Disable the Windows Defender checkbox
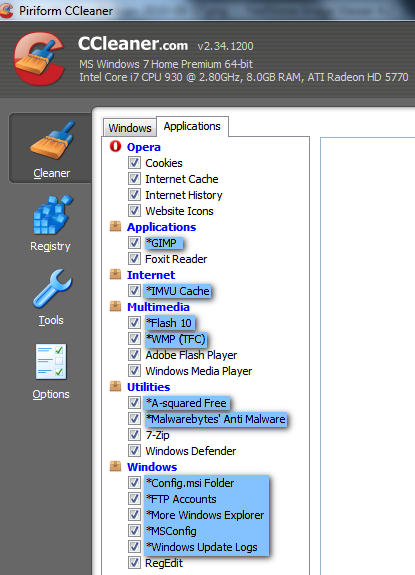This screenshot has width=415, height=575. coord(134,451)
